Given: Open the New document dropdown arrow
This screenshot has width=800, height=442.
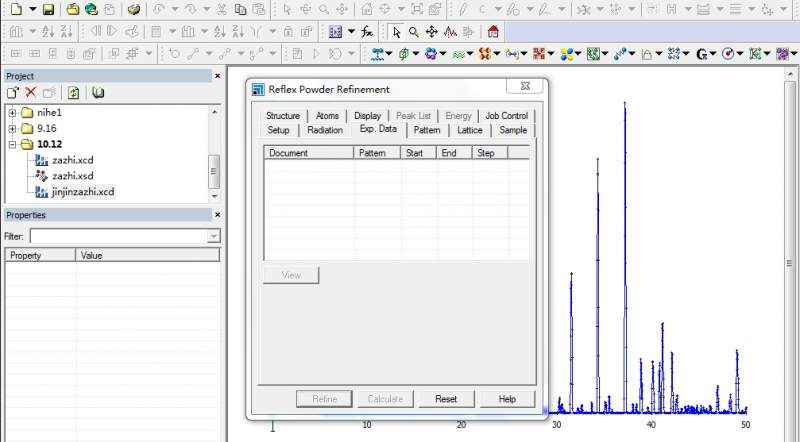Looking at the screenshot, I should pos(33,9).
